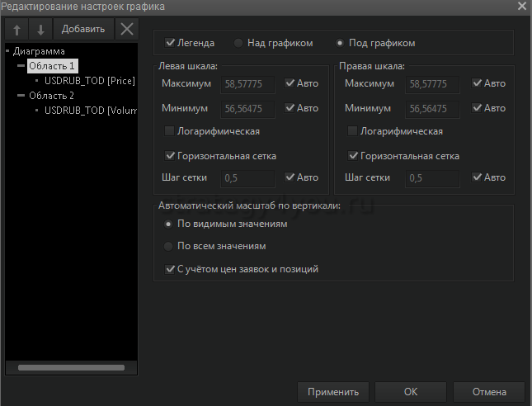Click the Применить button

(333, 392)
